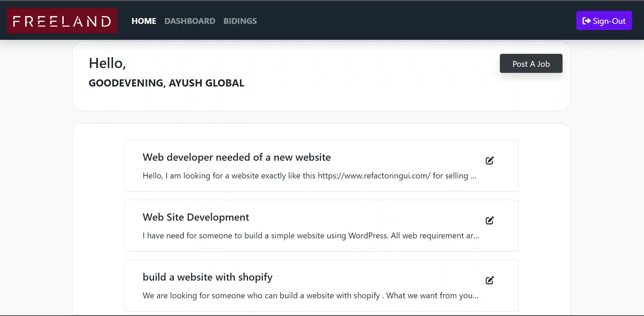Click the blank navbar space between BIDINGS and Sign-Out
This screenshot has height=316, width=644.
(409, 20)
